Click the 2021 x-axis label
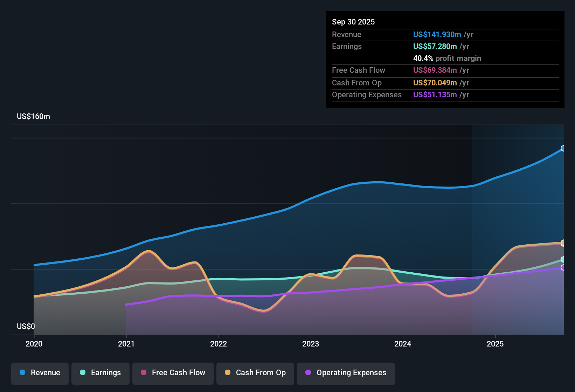Screen dimensions: 575x392 tap(126, 344)
